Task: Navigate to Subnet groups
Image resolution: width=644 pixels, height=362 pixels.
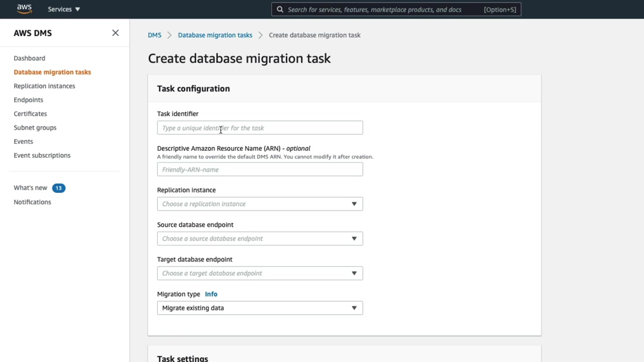Action: 35,128
